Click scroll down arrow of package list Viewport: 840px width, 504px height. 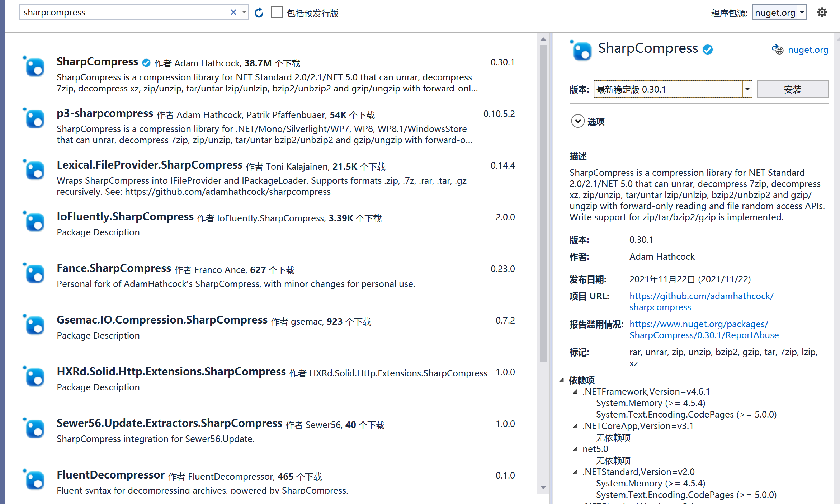[x=543, y=487]
